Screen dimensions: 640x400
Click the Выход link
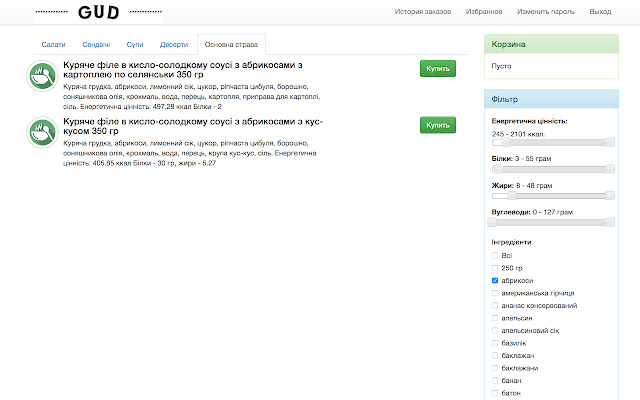(600, 11)
